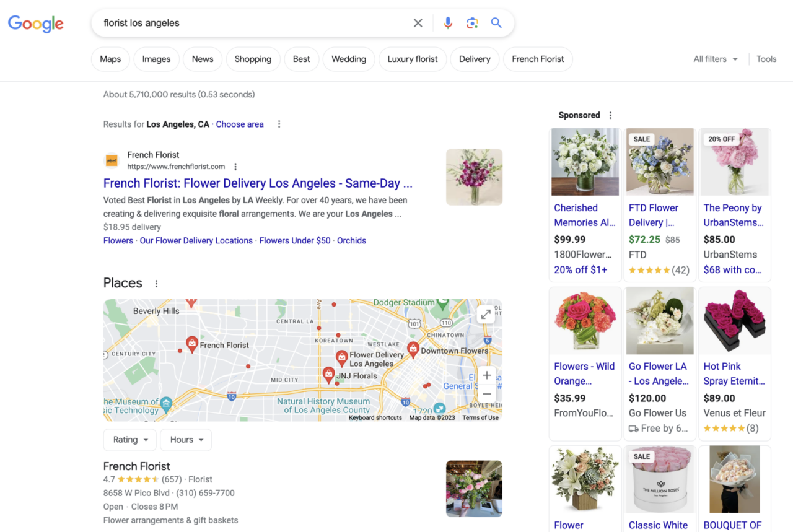Open the Tools option
The width and height of the screenshot is (793, 532).
(x=766, y=59)
